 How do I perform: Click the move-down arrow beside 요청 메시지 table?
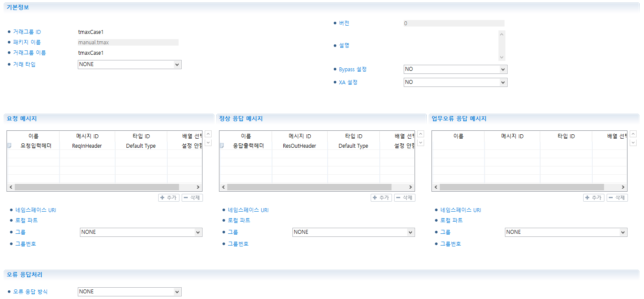click(208, 143)
